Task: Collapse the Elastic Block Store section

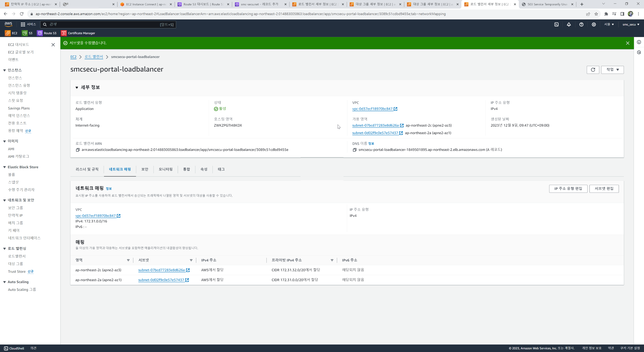Action: [5, 167]
